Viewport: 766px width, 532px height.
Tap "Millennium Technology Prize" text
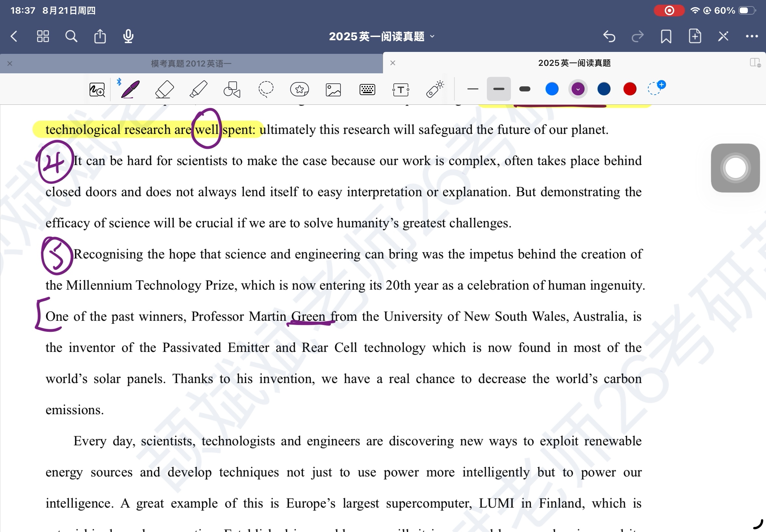coord(151,285)
